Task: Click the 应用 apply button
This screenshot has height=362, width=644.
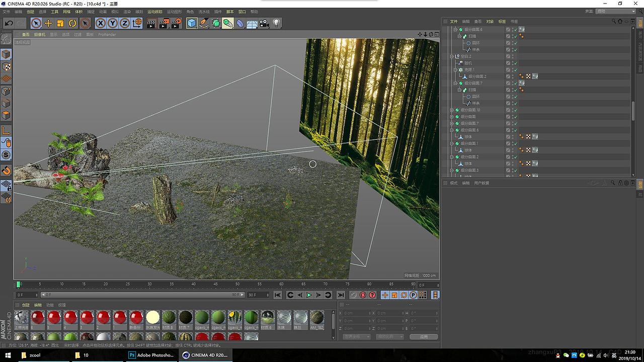Action: click(424, 336)
